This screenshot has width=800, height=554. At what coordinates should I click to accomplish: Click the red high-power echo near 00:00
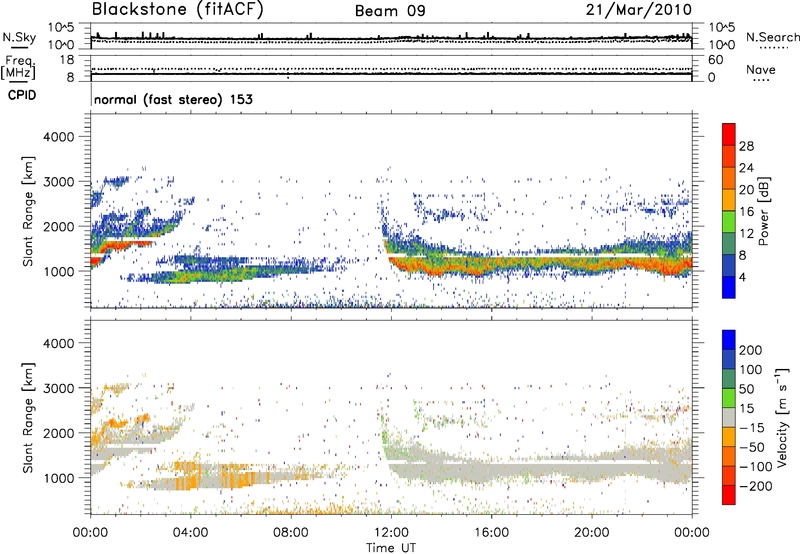tap(97, 261)
